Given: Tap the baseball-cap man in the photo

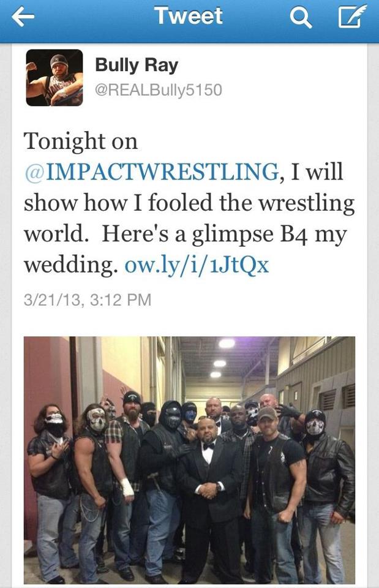Looking at the screenshot, I should pos(277,488).
